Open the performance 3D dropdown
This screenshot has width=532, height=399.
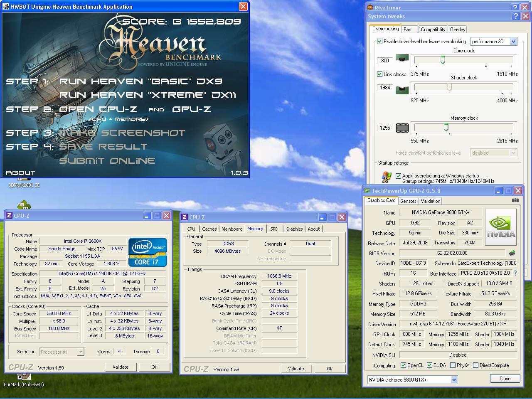[x=494, y=41]
